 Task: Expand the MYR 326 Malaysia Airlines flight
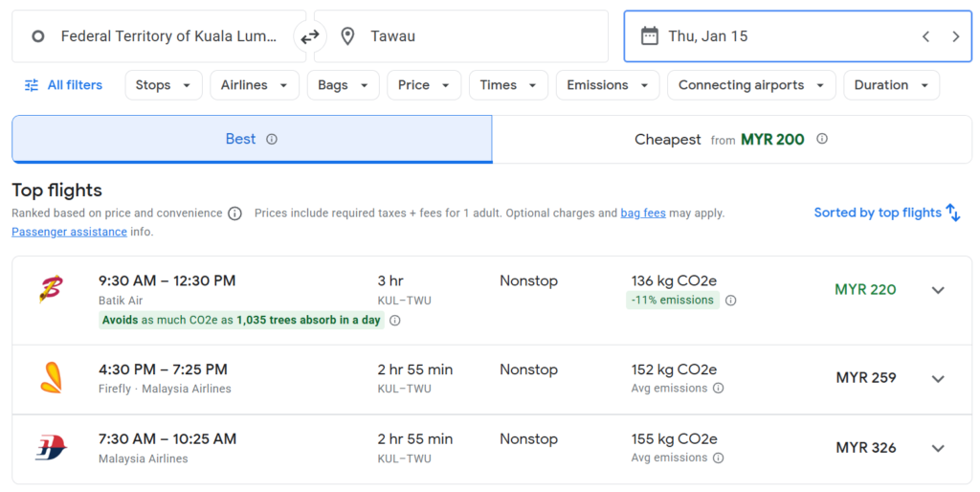pyautogui.click(x=938, y=448)
